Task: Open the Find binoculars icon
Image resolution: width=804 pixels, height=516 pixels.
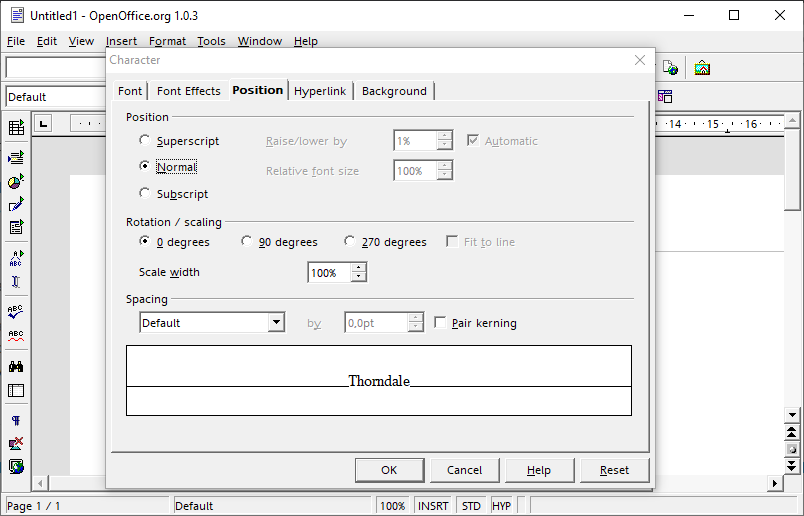Action: coord(16,366)
